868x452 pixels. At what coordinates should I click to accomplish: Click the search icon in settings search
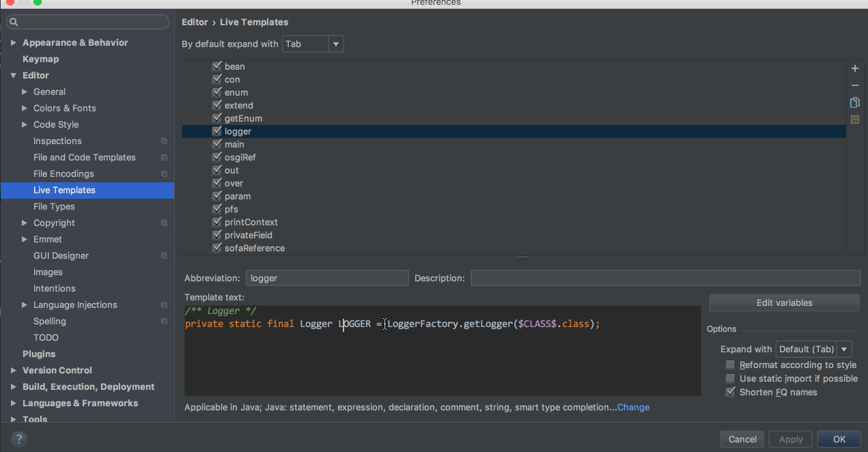click(14, 23)
